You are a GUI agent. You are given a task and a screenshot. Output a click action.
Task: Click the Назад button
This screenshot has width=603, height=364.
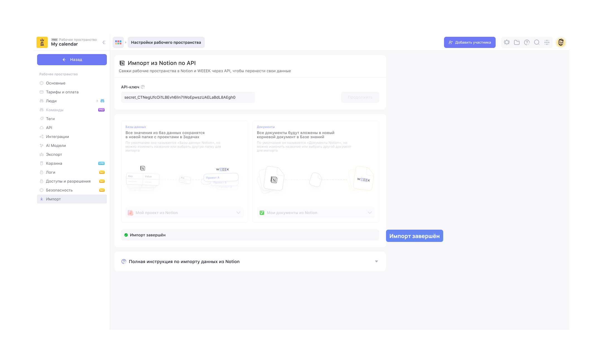coord(72,60)
